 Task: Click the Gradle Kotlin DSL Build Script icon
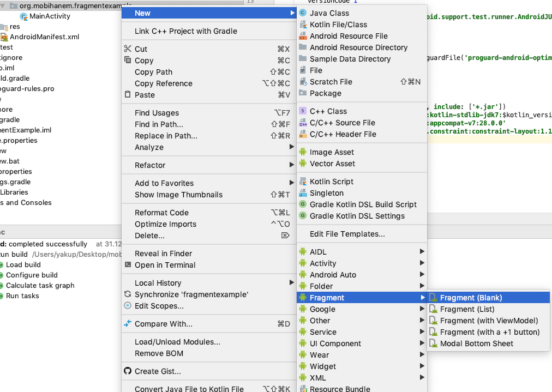click(x=303, y=204)
